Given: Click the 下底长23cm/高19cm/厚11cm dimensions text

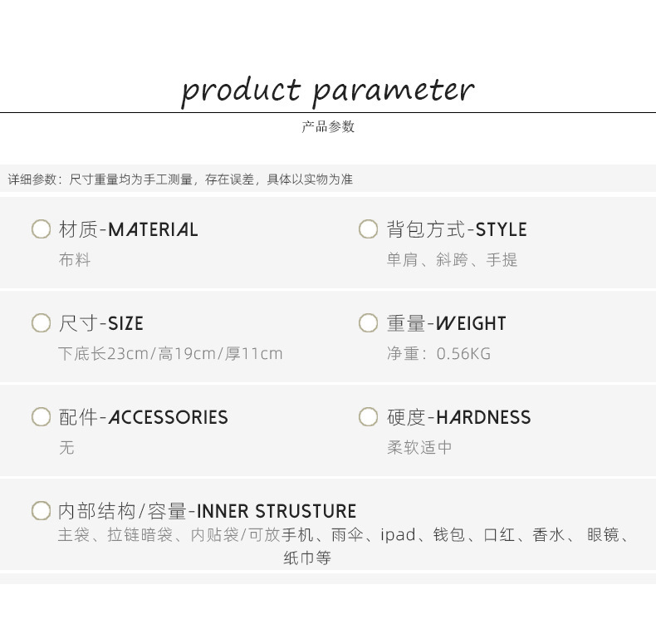Looking at the screenshot, I should click(170, 353).
